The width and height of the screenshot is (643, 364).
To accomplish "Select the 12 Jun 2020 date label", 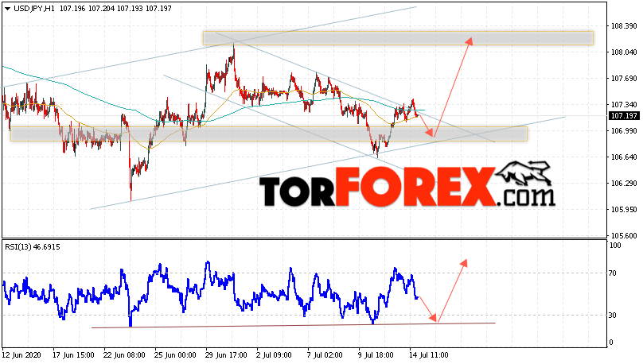I will coord(22,355).
